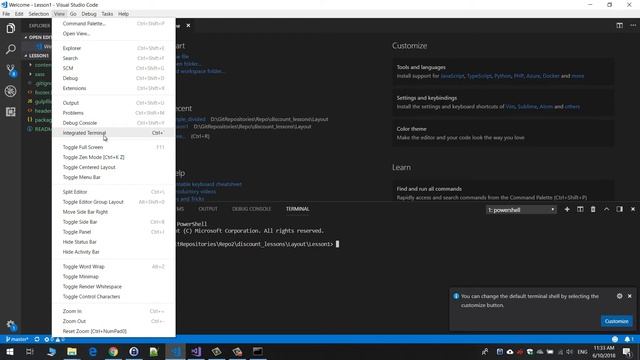This screenshot has height=360, width=640.
Task: Focus the terminal prompt input
Action: pyautogui.click(x=338, y=244)
